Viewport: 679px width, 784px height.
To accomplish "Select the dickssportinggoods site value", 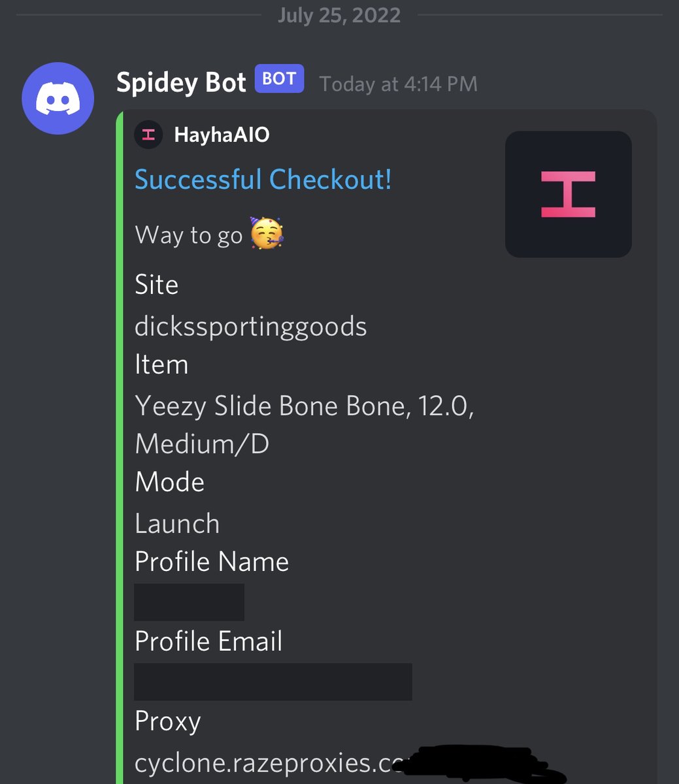I will point(251,327).
